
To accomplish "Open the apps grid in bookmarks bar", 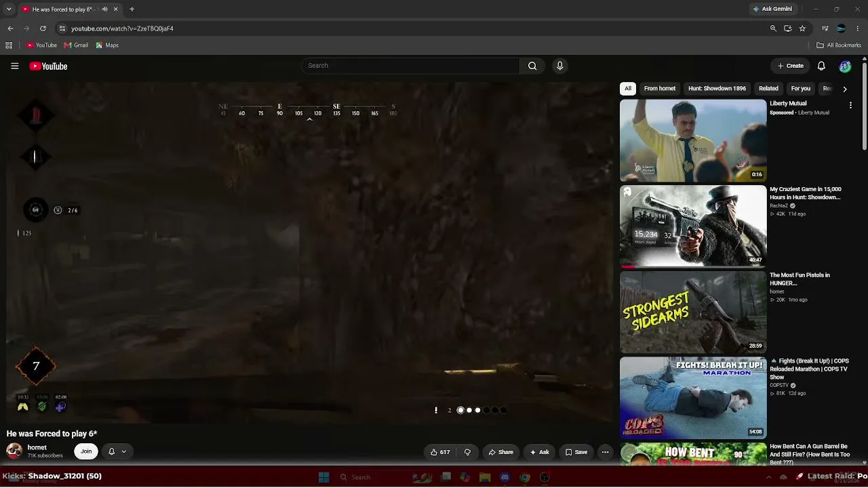I will coord(9,45).
